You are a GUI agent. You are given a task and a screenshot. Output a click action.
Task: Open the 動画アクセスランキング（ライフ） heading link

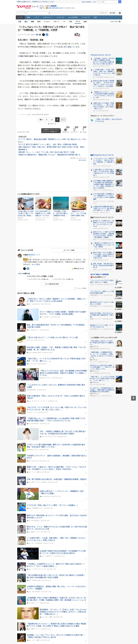[x=102, y=217]
